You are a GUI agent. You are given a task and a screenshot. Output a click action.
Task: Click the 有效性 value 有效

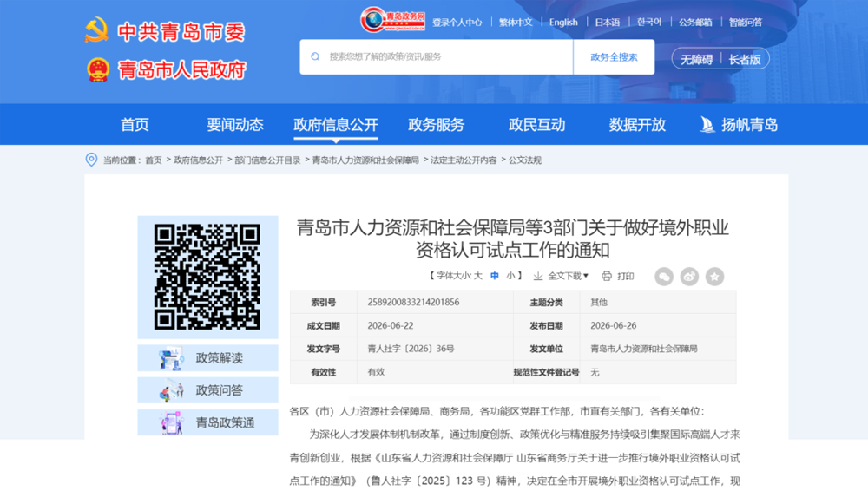click(376, 372)
